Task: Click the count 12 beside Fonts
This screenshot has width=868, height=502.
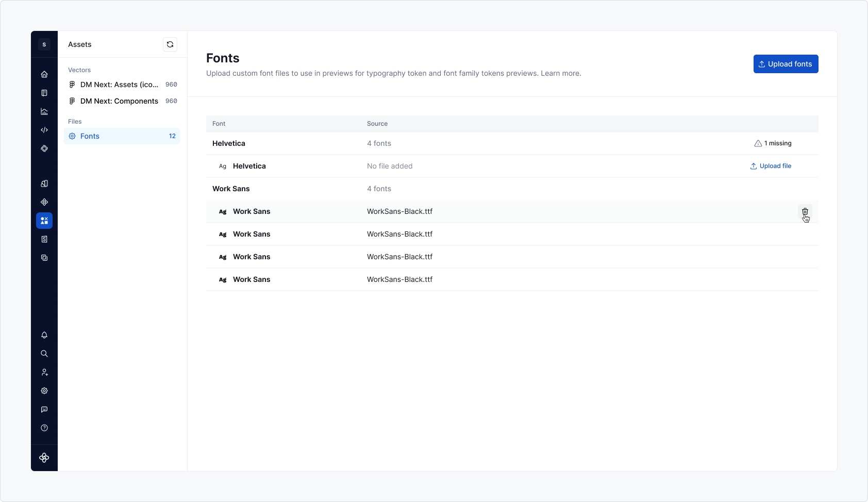Action: tap(172, 136)
